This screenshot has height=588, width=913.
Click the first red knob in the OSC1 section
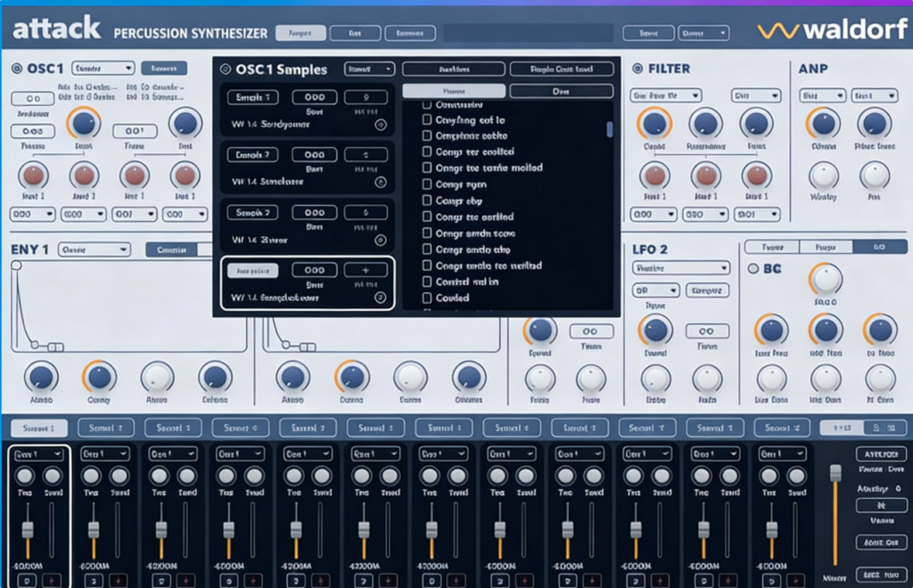[33, 175]
